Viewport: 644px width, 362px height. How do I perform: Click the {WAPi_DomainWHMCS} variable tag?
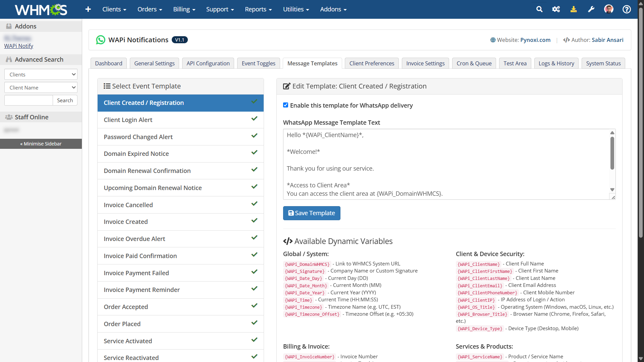307,264
